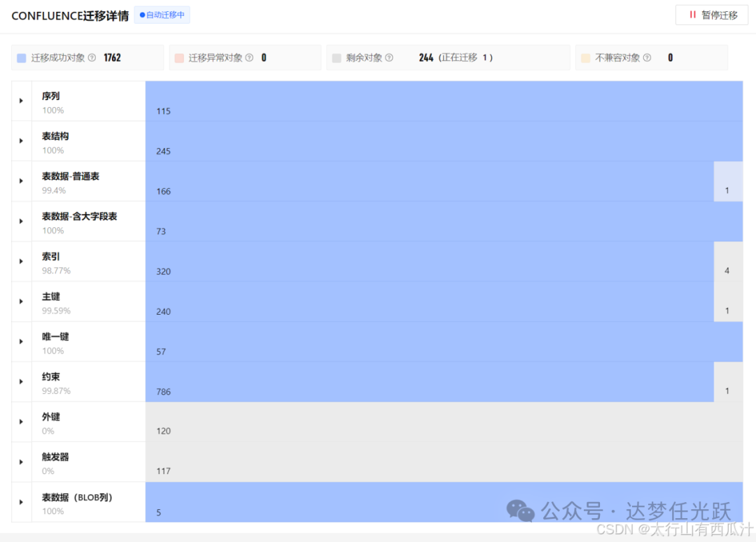Select the 表数据 (BLOB列) label

[77, 497]
